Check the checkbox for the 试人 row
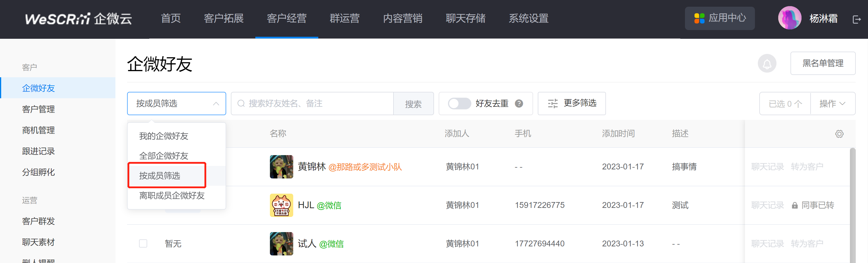 [143, 243]
